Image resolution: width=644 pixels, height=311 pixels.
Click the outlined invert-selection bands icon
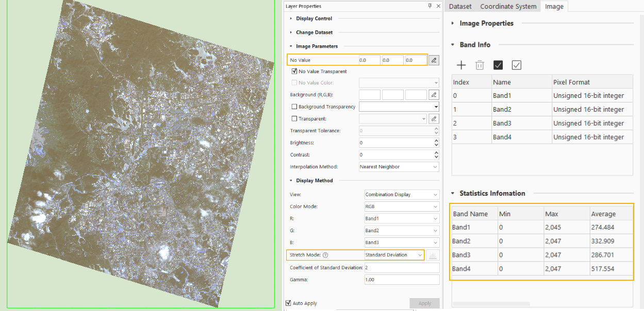(x=516, y=65)
